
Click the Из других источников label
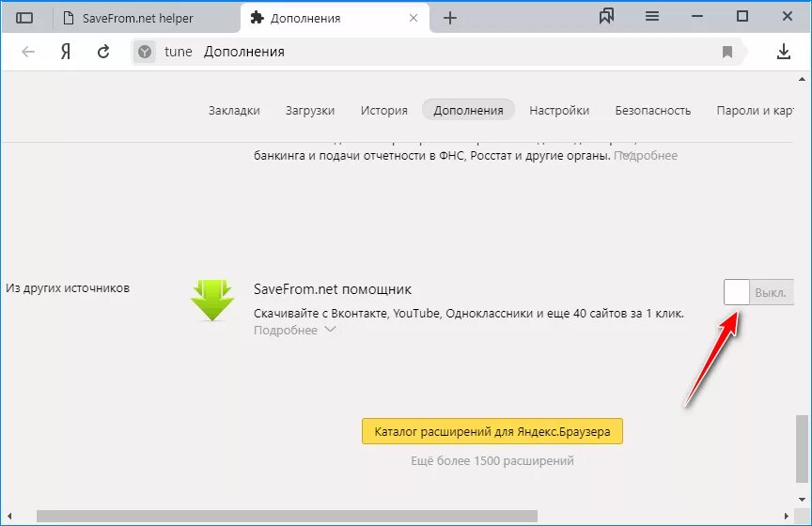tap(68, 288)
